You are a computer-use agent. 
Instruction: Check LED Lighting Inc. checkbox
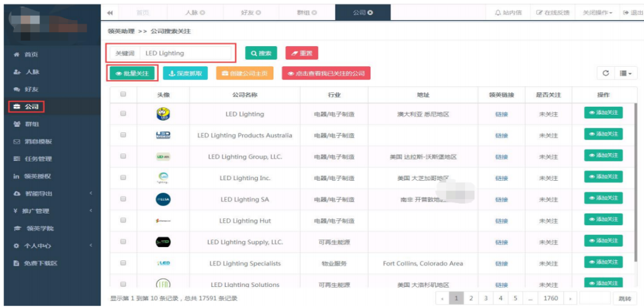coord(123,178)
